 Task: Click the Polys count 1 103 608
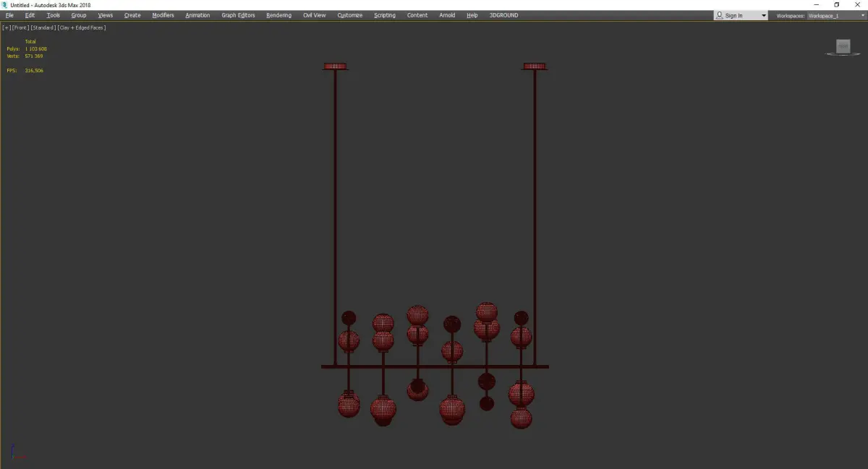tap(35, 49)
